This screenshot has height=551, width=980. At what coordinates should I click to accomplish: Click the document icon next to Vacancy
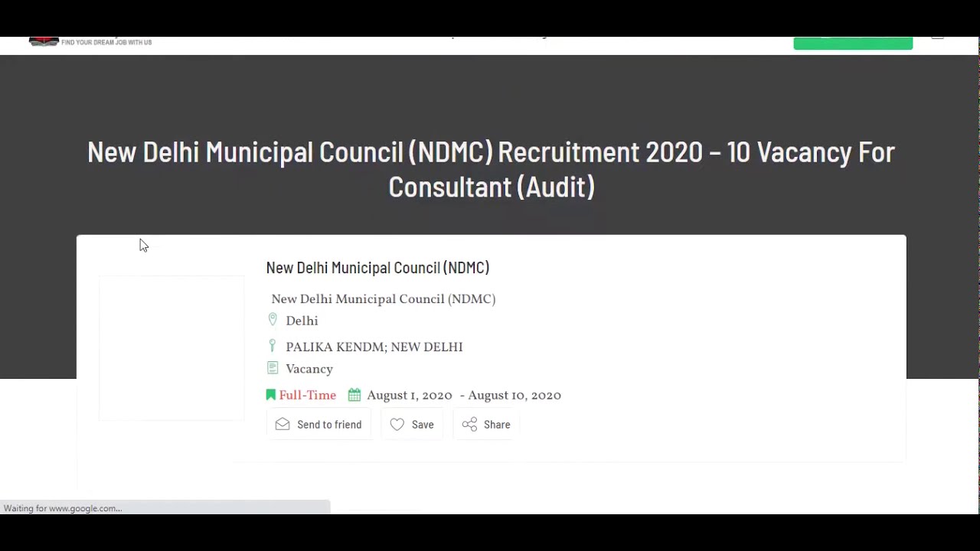click(x=273, y=368)
